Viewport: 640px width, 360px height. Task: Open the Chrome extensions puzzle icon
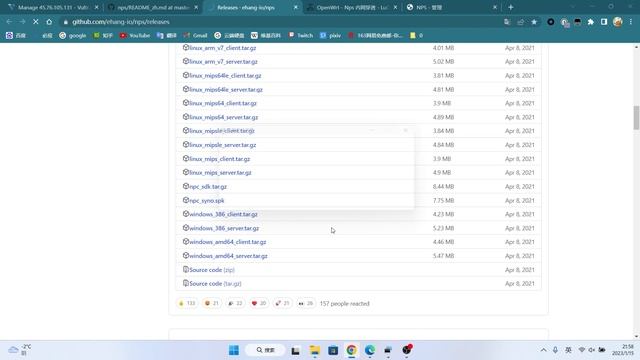pos(591,22)
